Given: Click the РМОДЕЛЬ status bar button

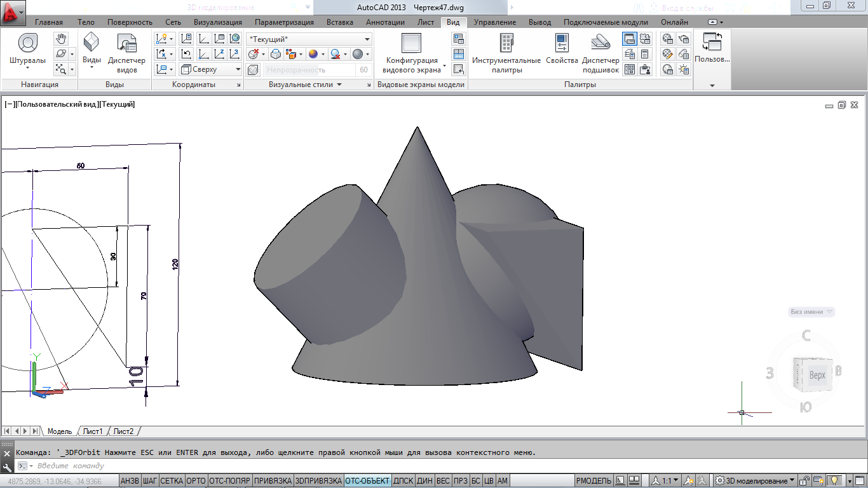Looking at the screenshot, I should [593, 481].
